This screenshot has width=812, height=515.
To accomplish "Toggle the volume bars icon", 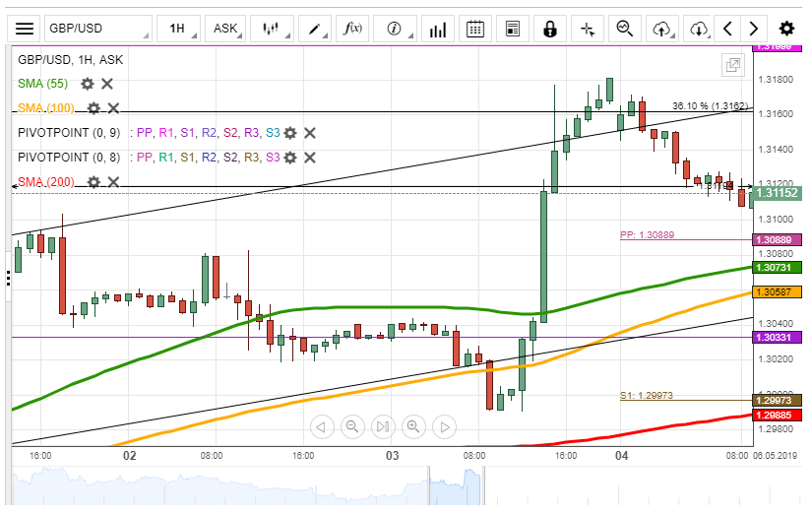I will [x=438, y=29].
